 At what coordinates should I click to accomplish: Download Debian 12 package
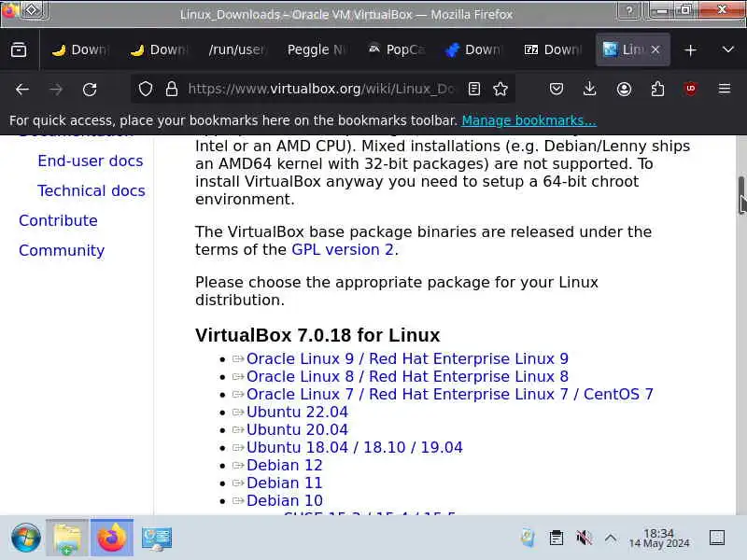285,465
